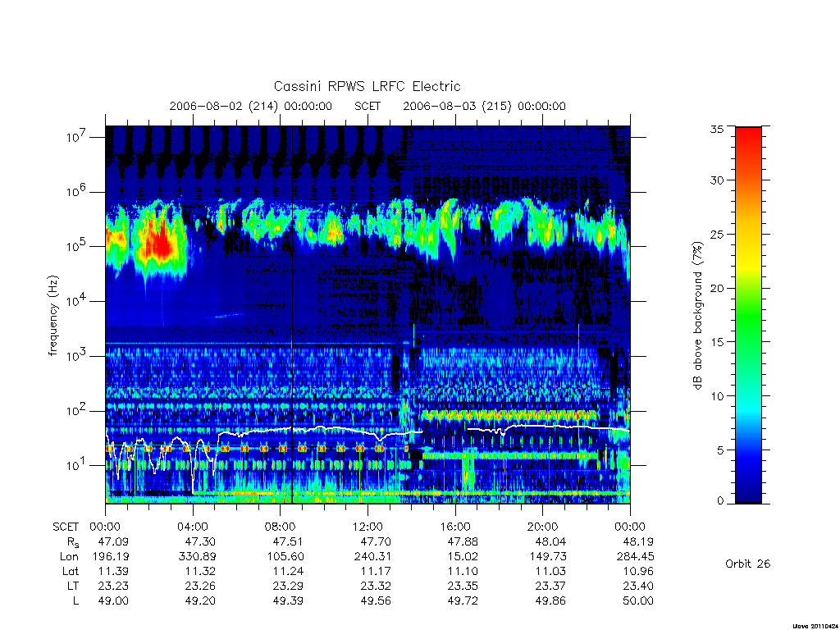This screenshot has height=630, width=840.
Task: Click the 35 label on the color scale
Action: coord(716,129)
